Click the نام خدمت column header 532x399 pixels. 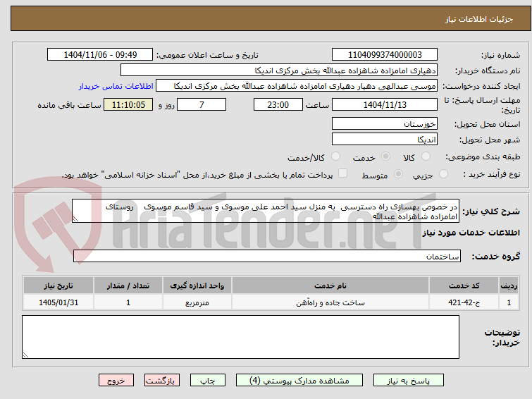[x=330, y=286]
